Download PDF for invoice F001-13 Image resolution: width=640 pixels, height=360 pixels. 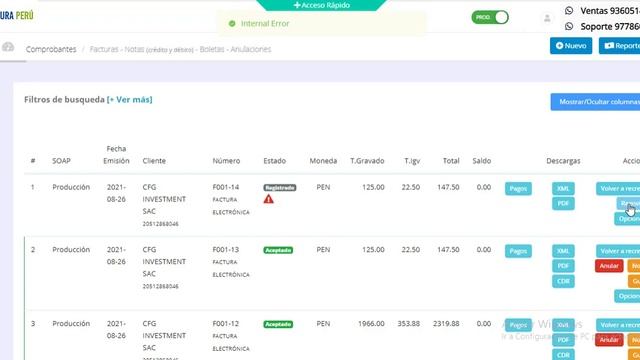(x=563, y=266)
